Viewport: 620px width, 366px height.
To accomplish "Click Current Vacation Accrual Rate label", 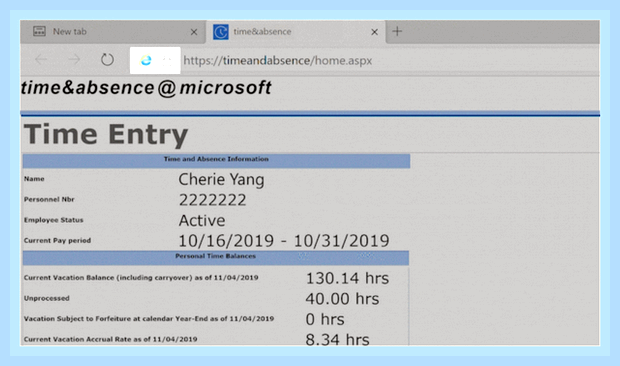I will click(x=110, y=339).
